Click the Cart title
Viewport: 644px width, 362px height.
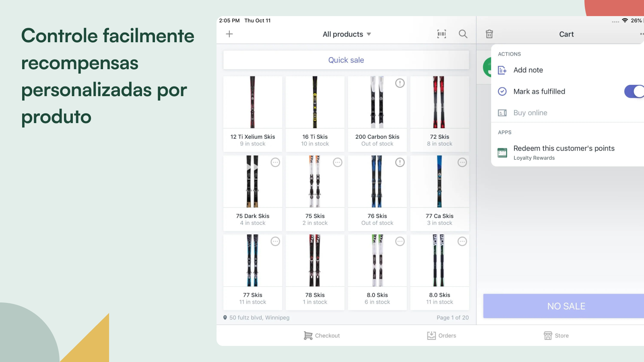[566, 34]
